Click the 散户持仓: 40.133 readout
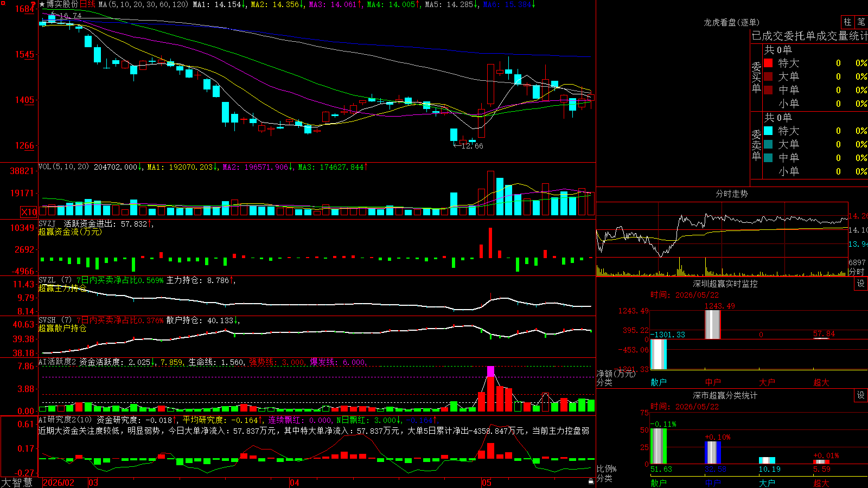 (x=200, y=320)
